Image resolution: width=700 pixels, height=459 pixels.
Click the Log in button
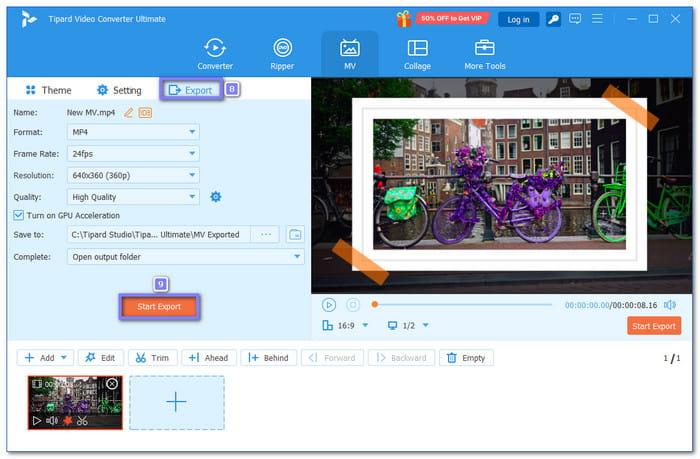tap(518, 19)
